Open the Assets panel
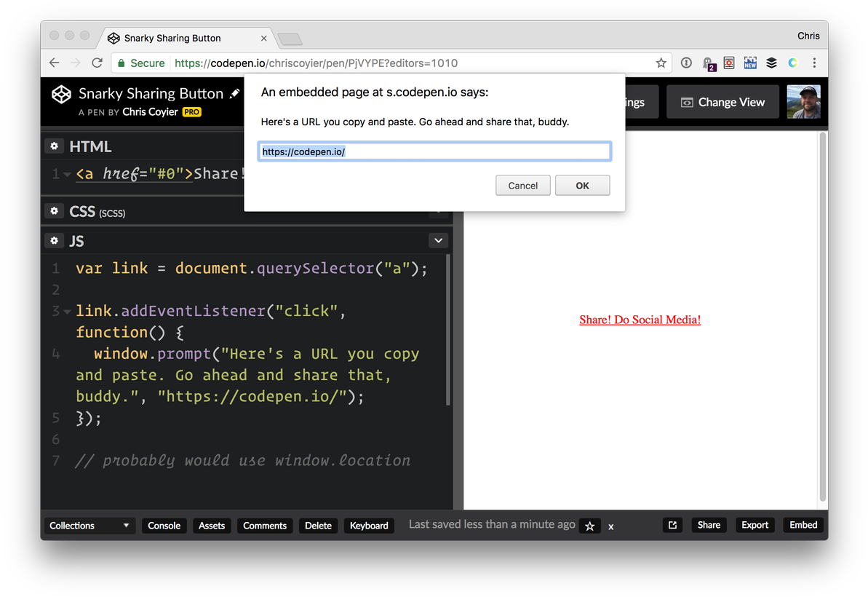 coord(212,526)
